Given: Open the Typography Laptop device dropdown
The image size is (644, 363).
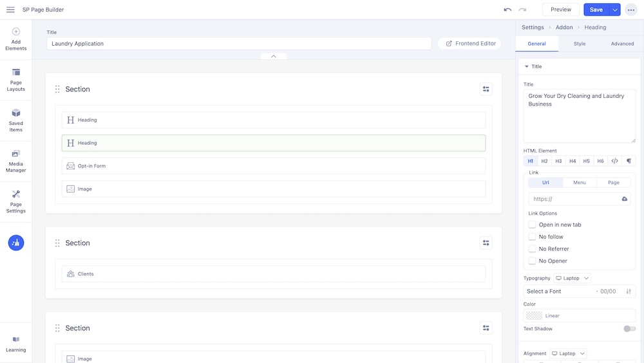Looking at the screenshot, I should 572,278.
